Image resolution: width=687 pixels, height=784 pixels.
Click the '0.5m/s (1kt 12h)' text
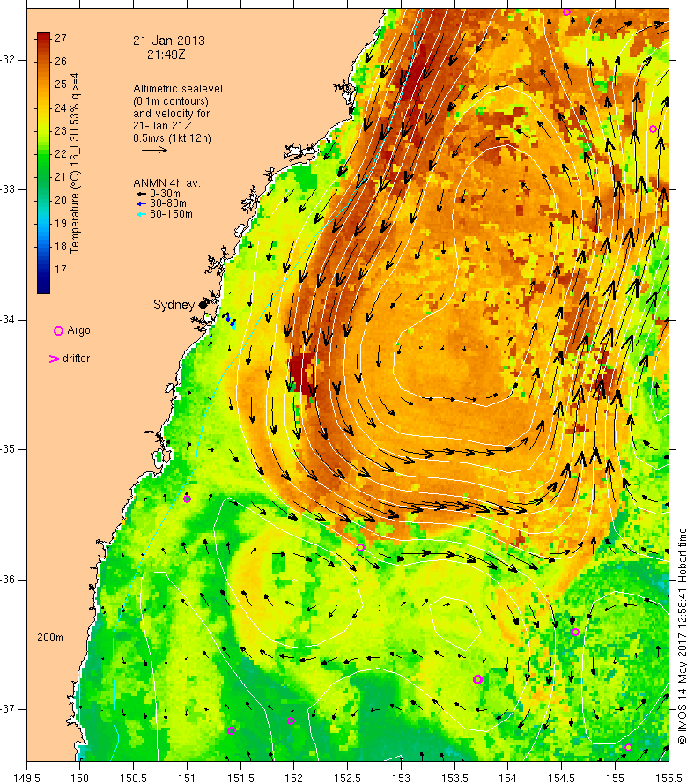tap(172, 138)
